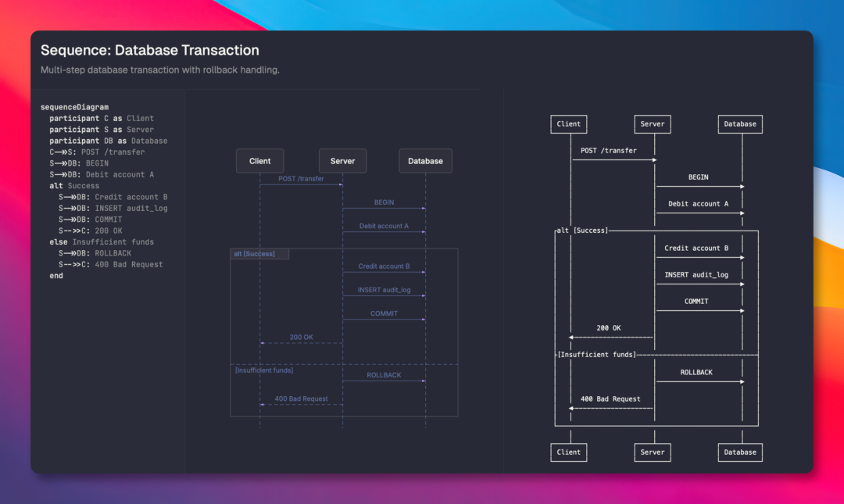Click the "INSERT audit_log" label in the ASCII diagram
The height and width of the screenshot is (504, 844).
696,275
